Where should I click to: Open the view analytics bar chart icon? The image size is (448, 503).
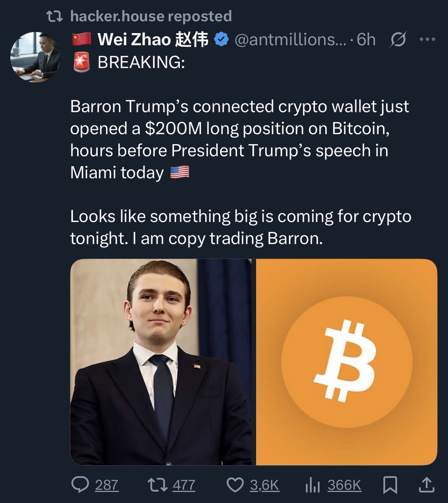(x=313, y=485)
